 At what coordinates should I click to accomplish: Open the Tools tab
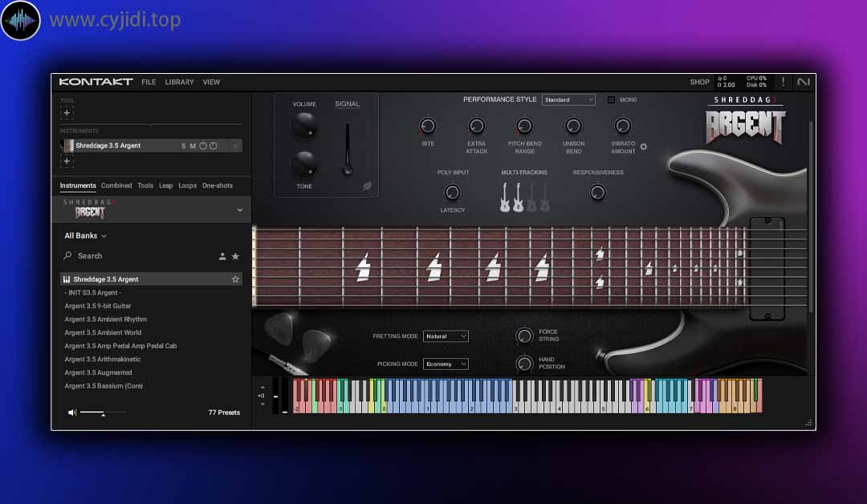click(145, 185)
